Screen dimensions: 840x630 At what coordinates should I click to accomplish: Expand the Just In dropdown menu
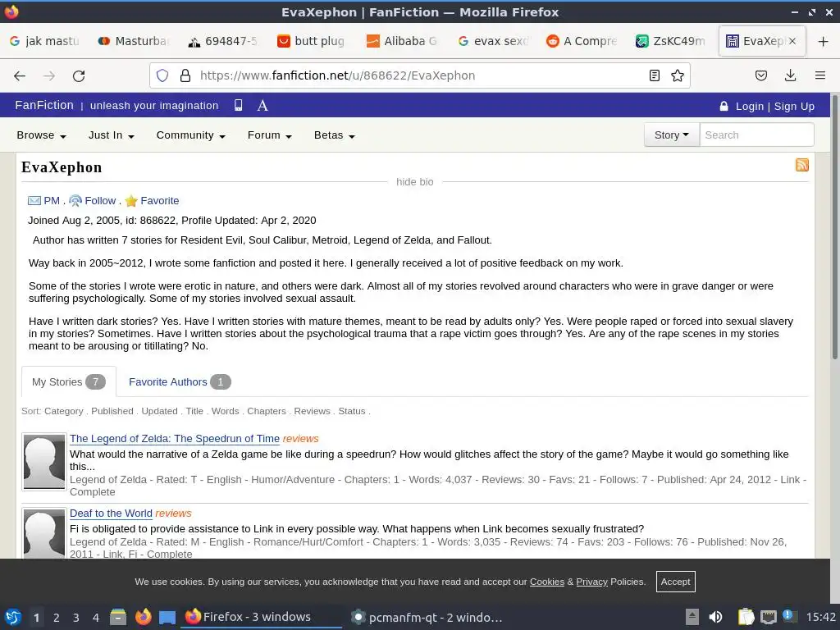(x=112, y=135)
